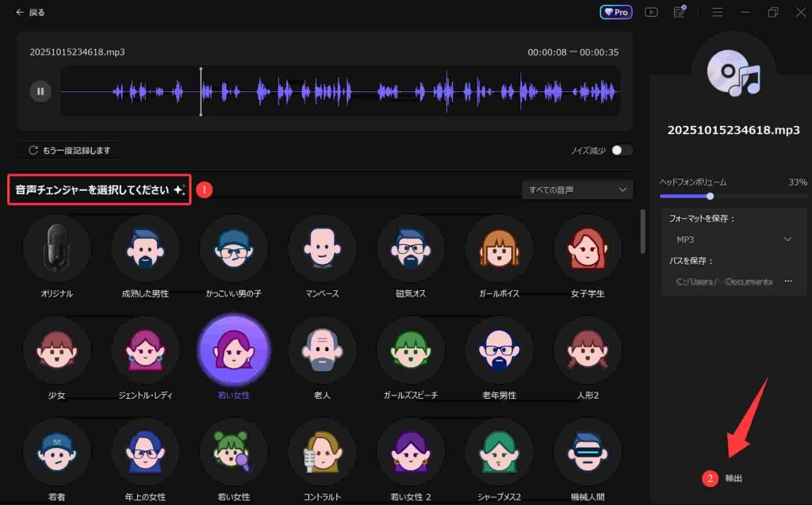Click the three dots to browse save path
The image size is (812, 505).
pyautogui.click(x=788, y=281)
